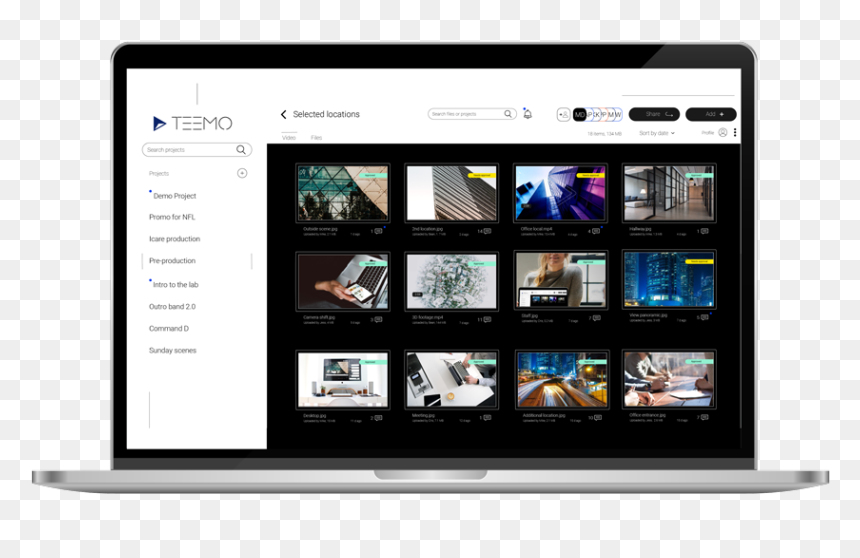860x558 pixels.
Task: Open the Promo for NFL project
Action: [172, 217]
